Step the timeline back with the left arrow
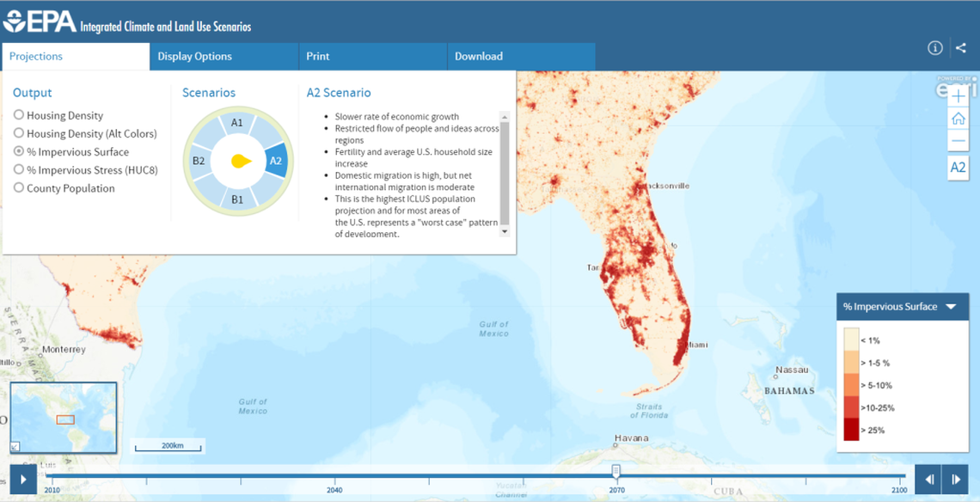This screenshot has height=502, width=980. coord(929,479)
